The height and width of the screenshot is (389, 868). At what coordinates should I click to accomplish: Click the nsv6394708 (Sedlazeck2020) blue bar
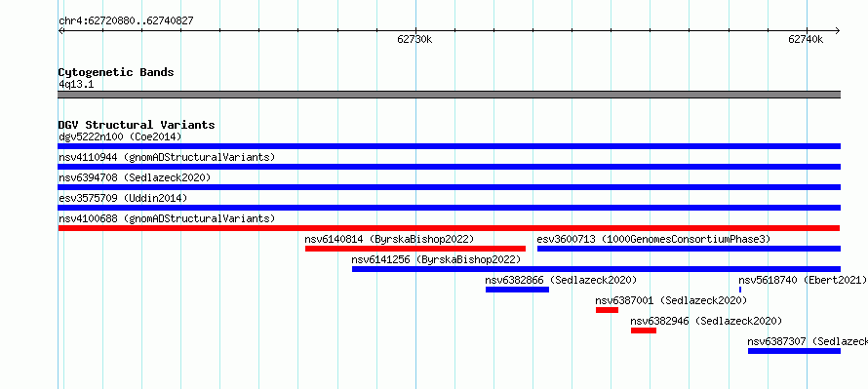tap(449, 187)
